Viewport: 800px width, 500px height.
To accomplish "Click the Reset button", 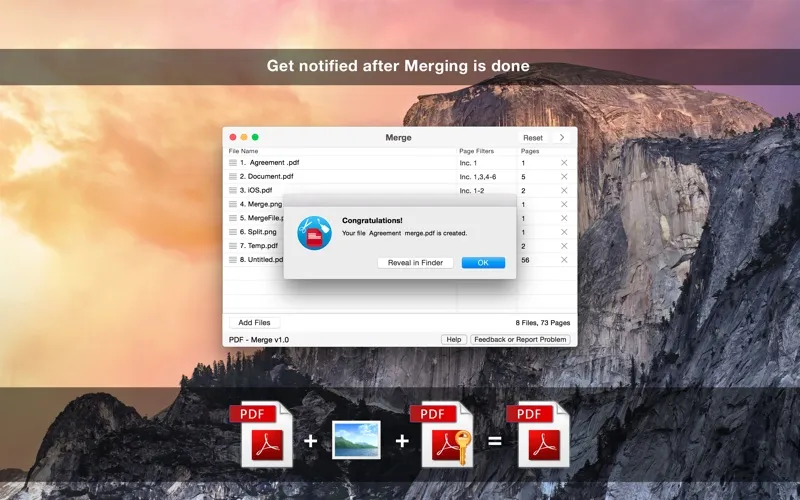I will (x=533, y=138).
